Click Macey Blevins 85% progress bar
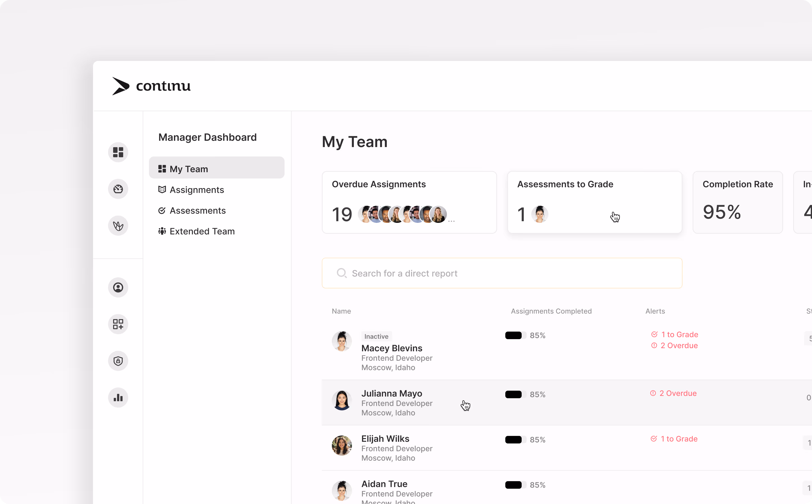 tap(516, 335)
